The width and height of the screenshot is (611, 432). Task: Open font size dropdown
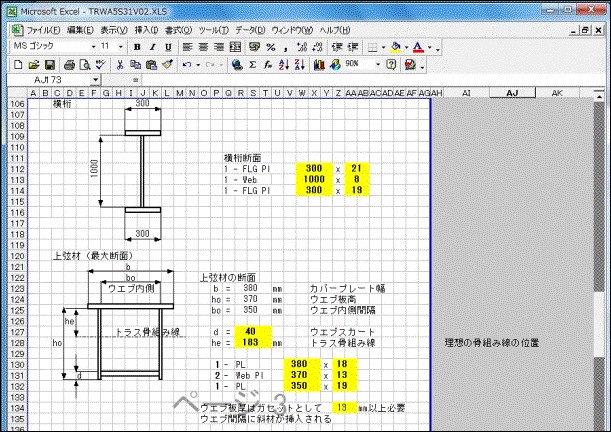pos(121,47)
